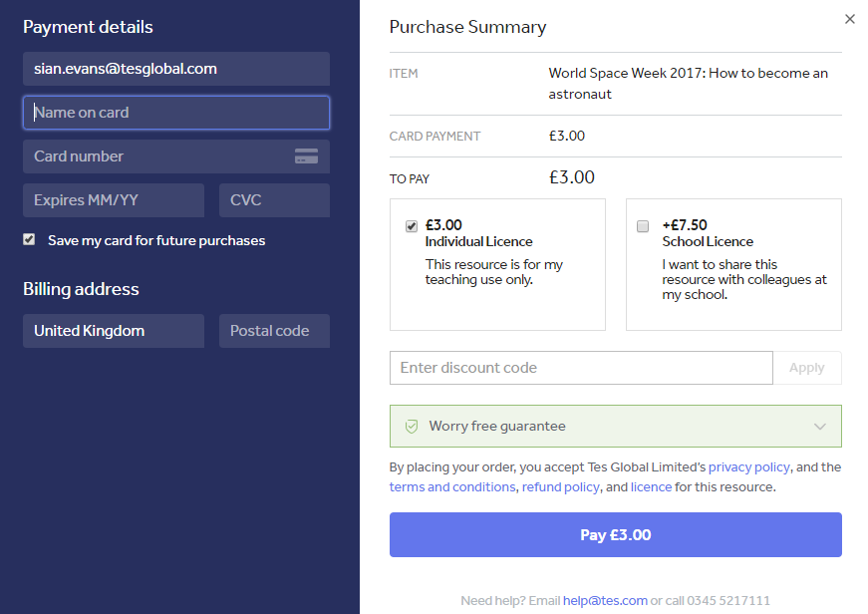The height and width of the screenshot is (614, 868).
Task: View the refund policy link
Action: pos(561,487)
